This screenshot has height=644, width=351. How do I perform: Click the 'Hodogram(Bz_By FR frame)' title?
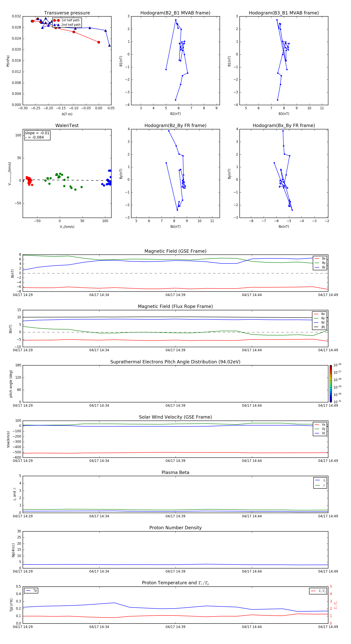(175, 125)
